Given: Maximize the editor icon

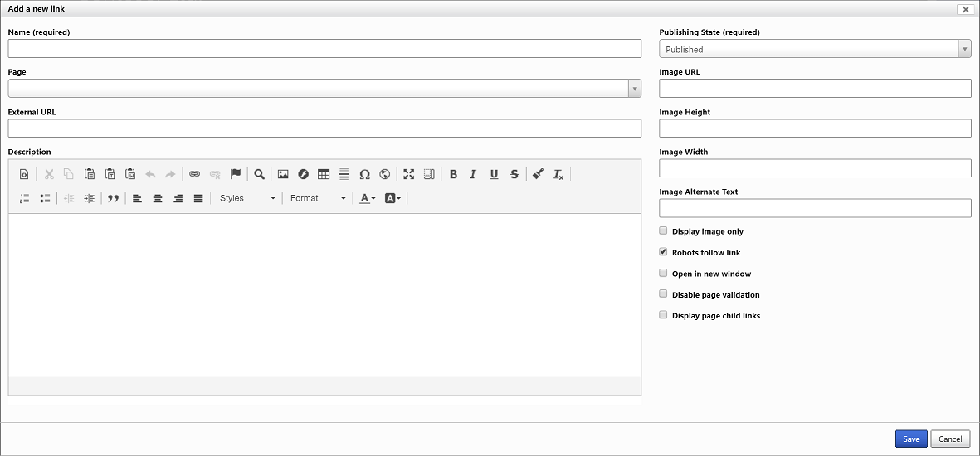Looking at the screenshot, I should pyautogui.click(x=409, y=174).
